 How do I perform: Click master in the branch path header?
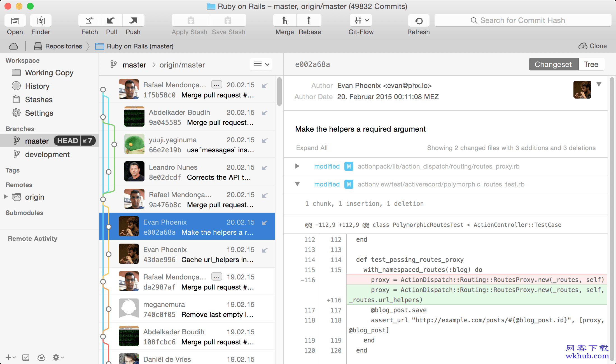pyautogui.click(x=134, y=65)
